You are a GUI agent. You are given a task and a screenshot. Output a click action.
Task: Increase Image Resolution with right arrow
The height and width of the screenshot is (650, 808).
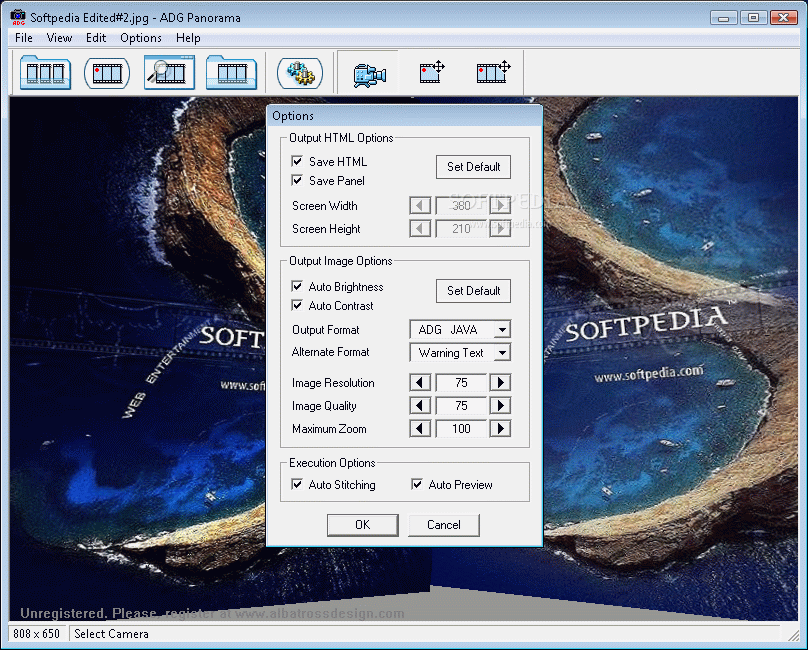point(500,382)
